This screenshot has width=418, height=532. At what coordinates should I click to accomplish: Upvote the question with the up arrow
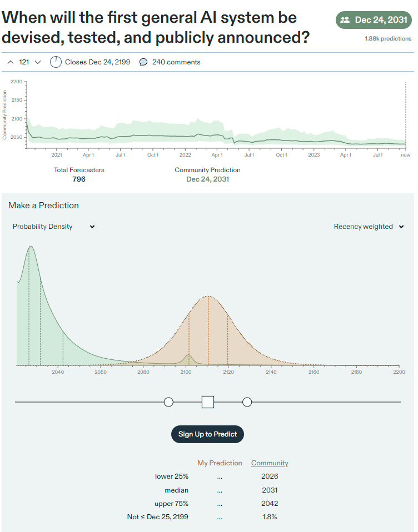click(11, 62)
